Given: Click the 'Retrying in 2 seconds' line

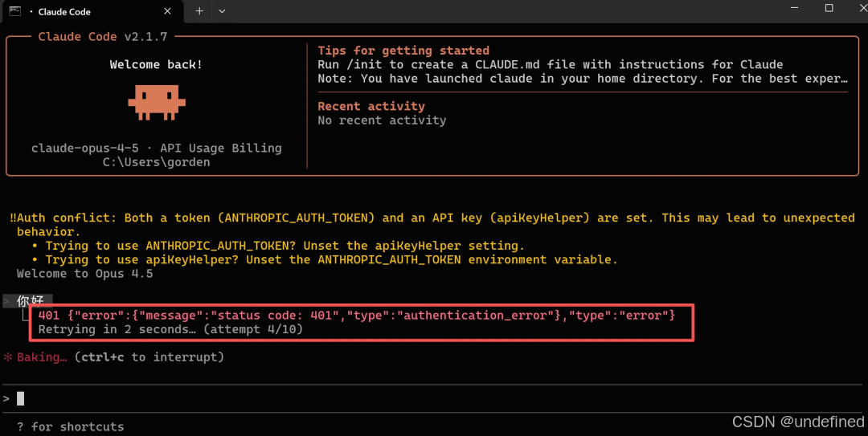Looking at the screenshot, I should pyautogui.click(x=170, y=329).
